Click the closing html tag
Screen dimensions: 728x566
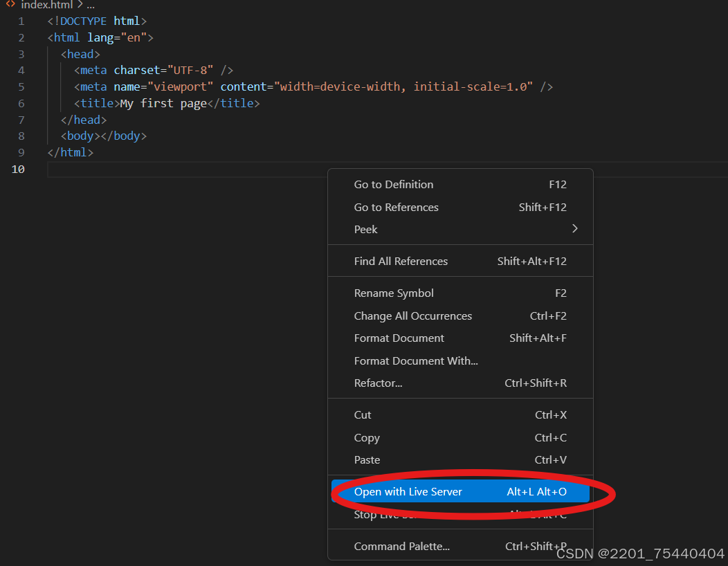coord(71,152)
